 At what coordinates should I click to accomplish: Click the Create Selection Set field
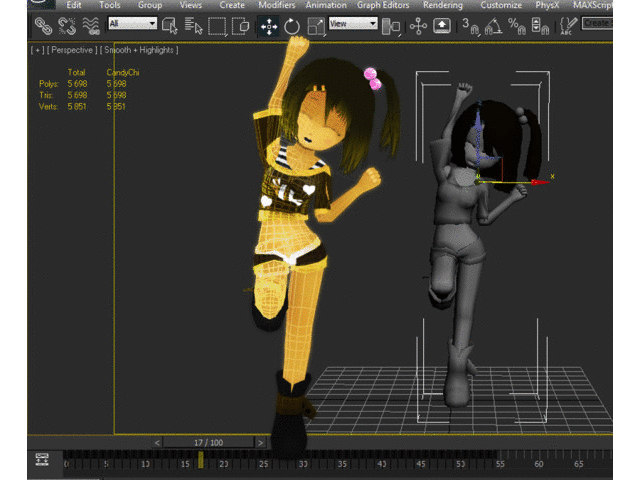coord(597,23)
